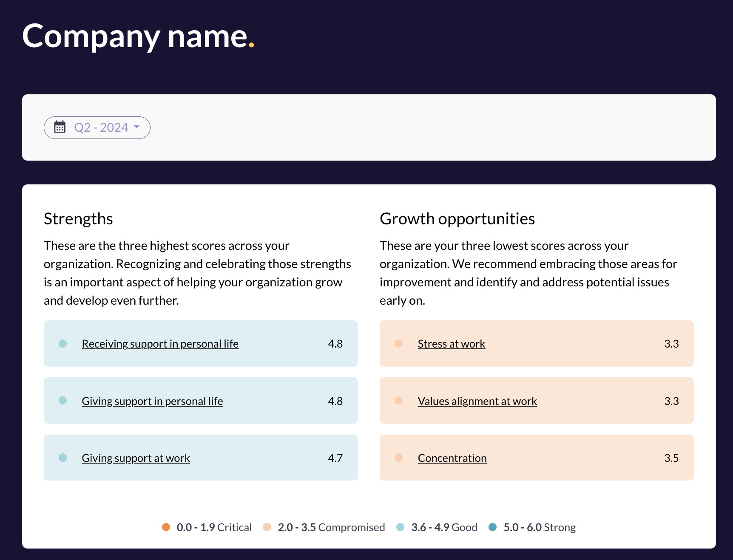This screenshot has height=560, width=733.
Task: Open Receiving support in personal life link
Action: pos(160,344)
